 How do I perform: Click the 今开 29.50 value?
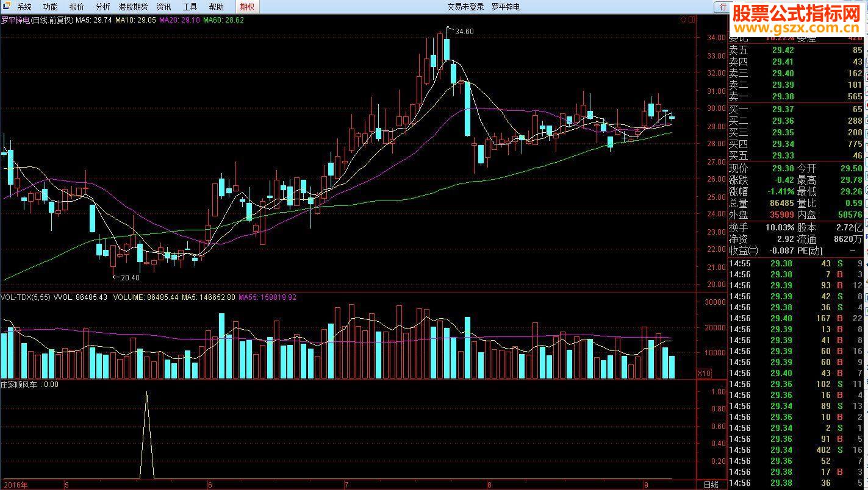[x=852, y=169]
